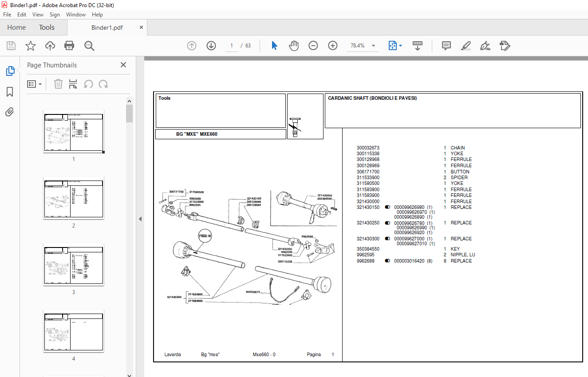Click the Mxe660 - 0 footer text
Viewport: 588px width, 377px height.
(264, 355)
